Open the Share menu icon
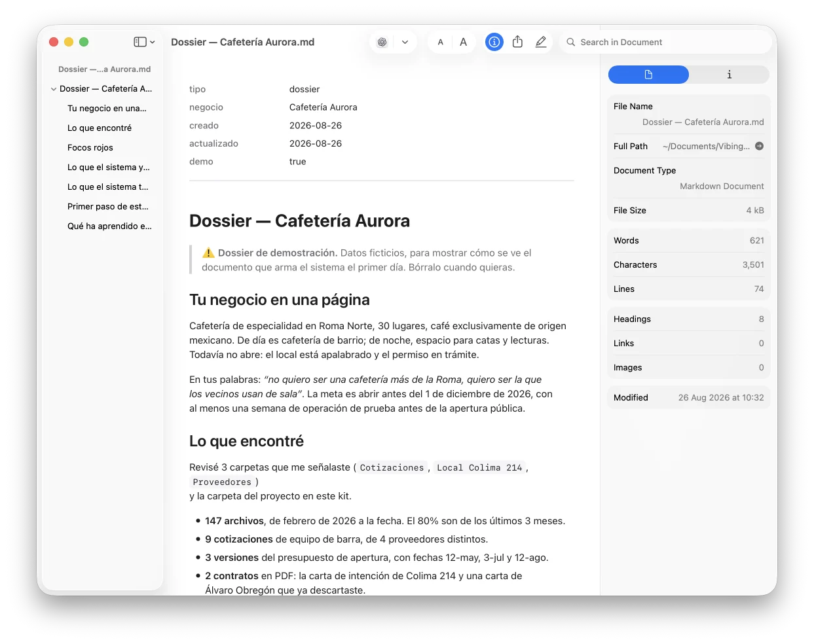Image resolution: width=814 pixels, height=644 pixels. 517,42
